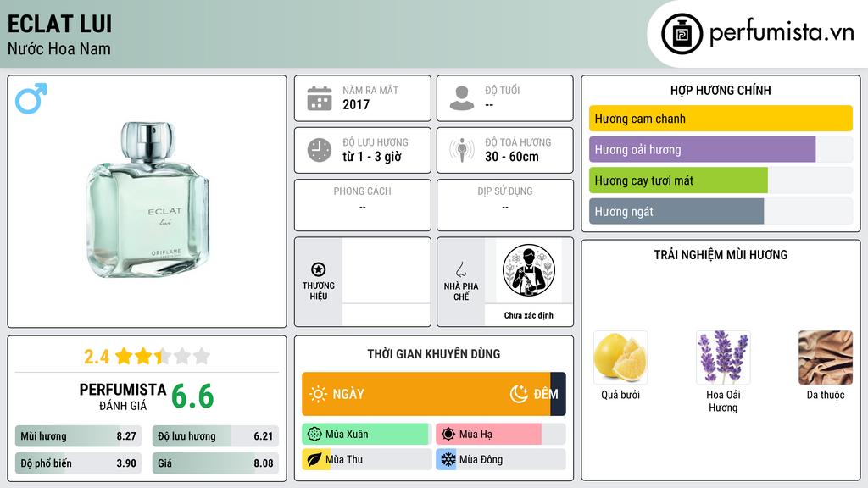Click the orange Ngày usage bar
868x488 pixels.
tap(426, 394)
